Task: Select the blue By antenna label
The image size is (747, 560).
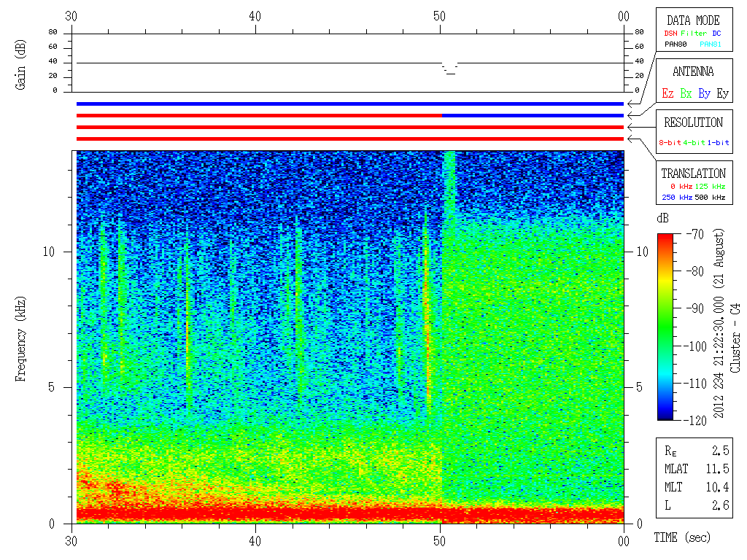Action: [x=704, y=93]
